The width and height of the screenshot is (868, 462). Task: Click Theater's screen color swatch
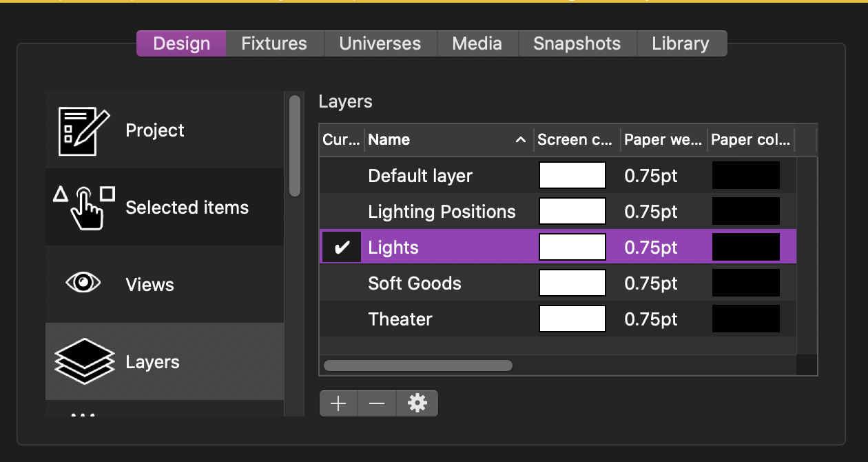click(x=572, y=319)
